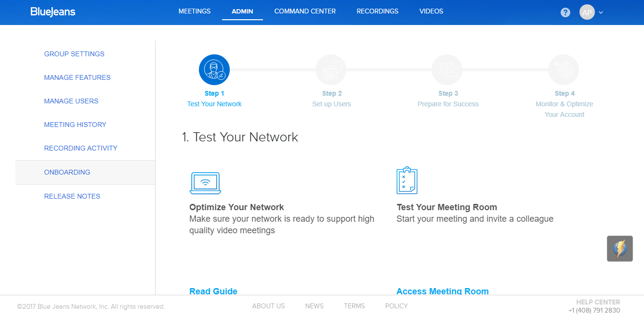Click the Read Guide link
Image resolution: width=644 pixels, height=315 pixels.
pyautogui.click(x=213, y=291)
